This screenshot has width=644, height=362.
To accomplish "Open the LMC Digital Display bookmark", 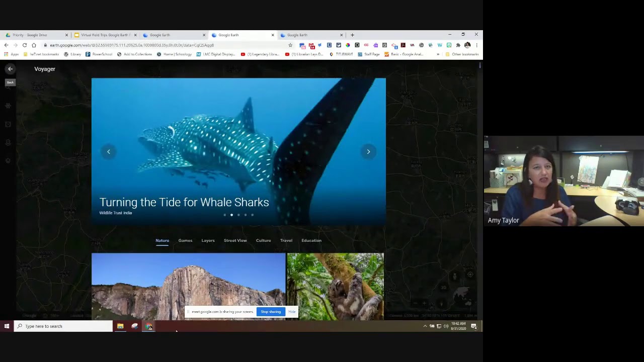I will 216,54.
